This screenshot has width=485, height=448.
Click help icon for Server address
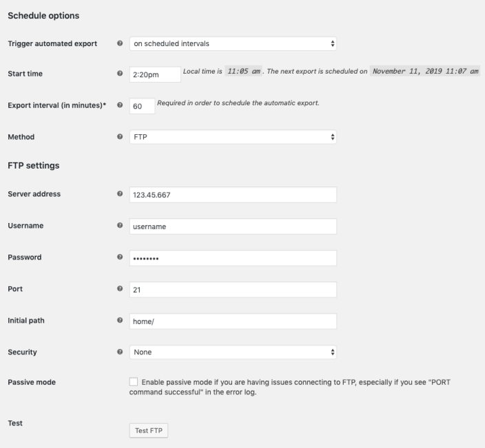[x=121, y=194]
